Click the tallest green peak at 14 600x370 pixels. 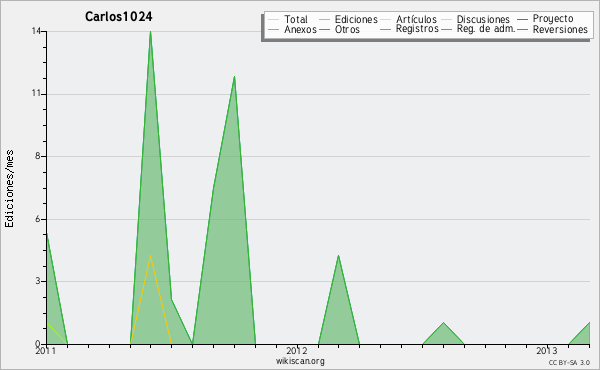tap(150, 32)
